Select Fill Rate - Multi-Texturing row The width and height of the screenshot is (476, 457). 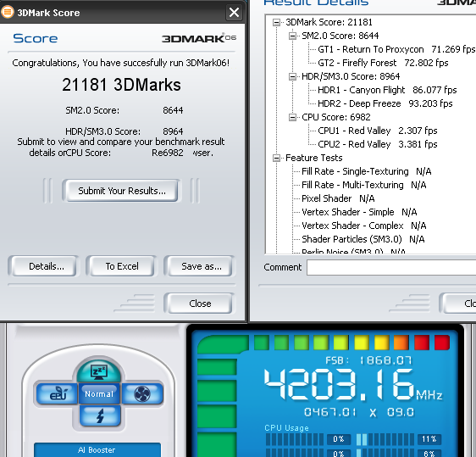363,185
